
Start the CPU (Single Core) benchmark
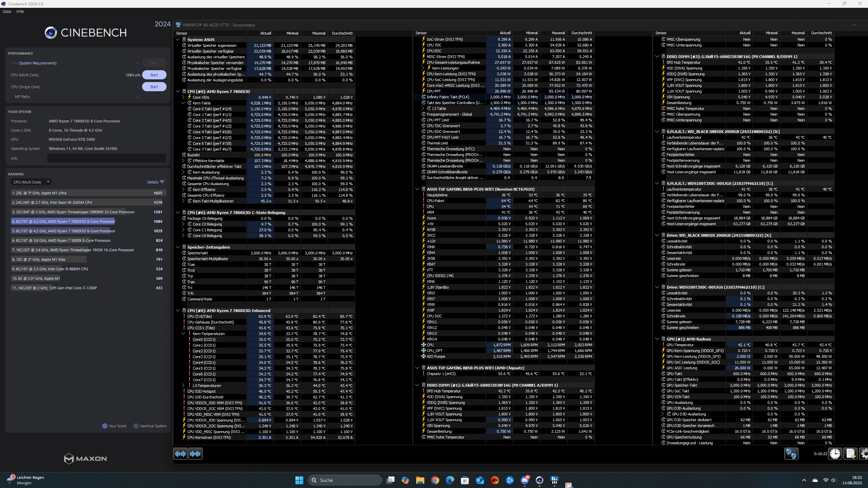tap(154, 87)
